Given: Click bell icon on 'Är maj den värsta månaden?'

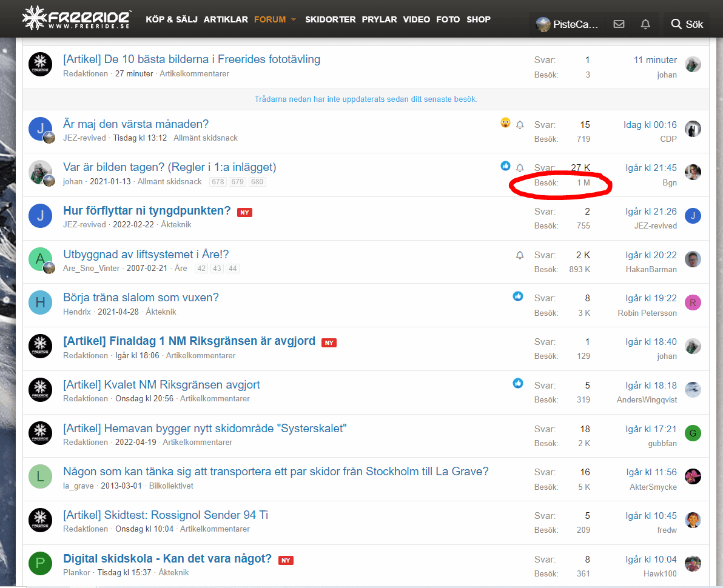Looking at the screenshot, I should [520, 125].
